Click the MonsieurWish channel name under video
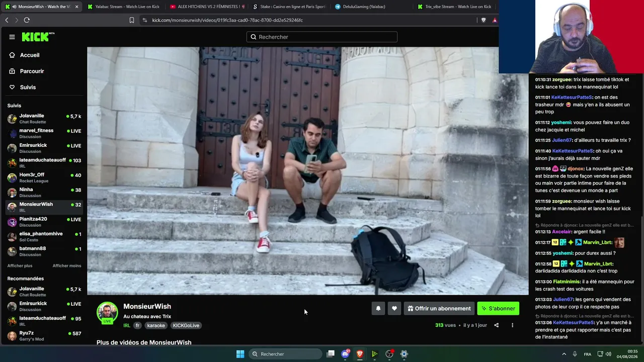This screenshot has width=644, height=362. [x=147, y=306]
